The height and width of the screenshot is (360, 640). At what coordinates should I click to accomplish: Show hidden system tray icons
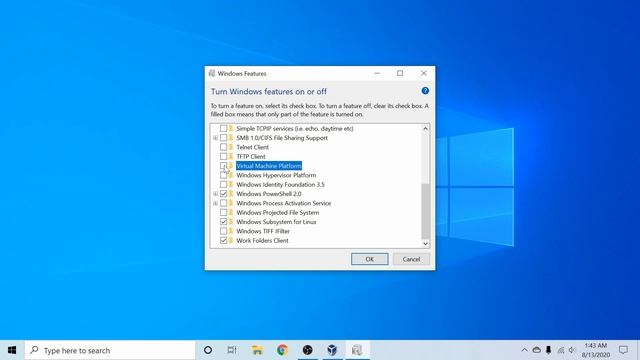524,350
